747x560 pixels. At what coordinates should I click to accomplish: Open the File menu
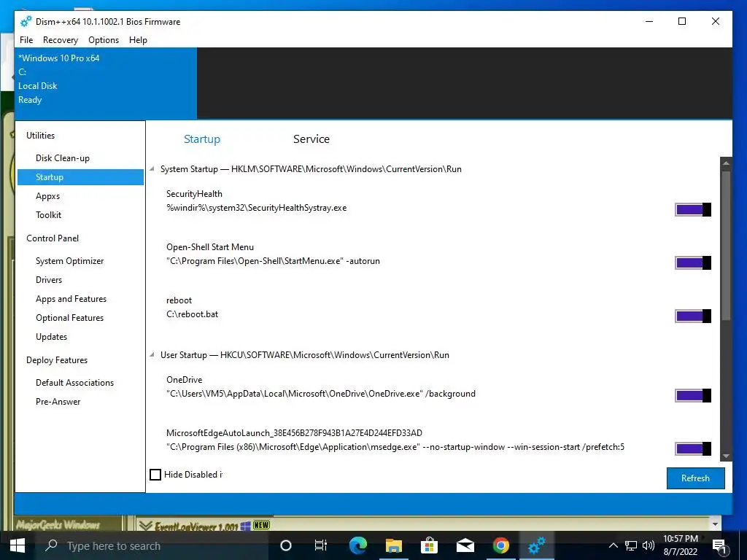[x=26, y=40]
